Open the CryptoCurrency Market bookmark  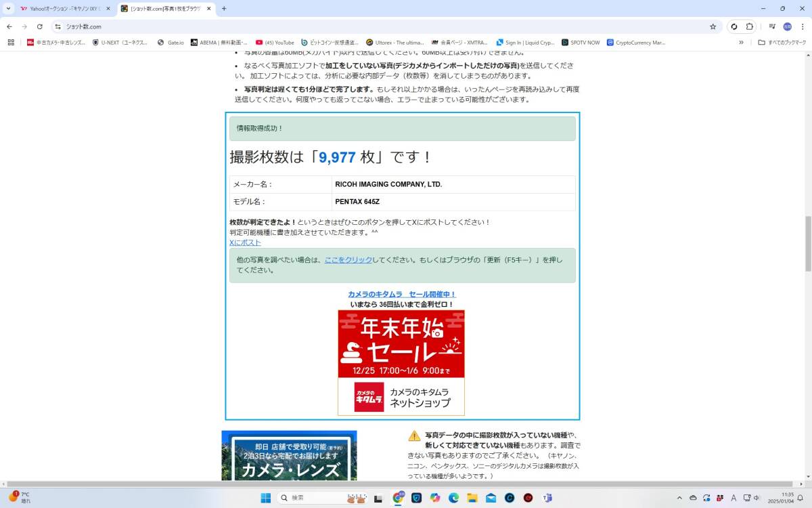click(x=636, y=42)
